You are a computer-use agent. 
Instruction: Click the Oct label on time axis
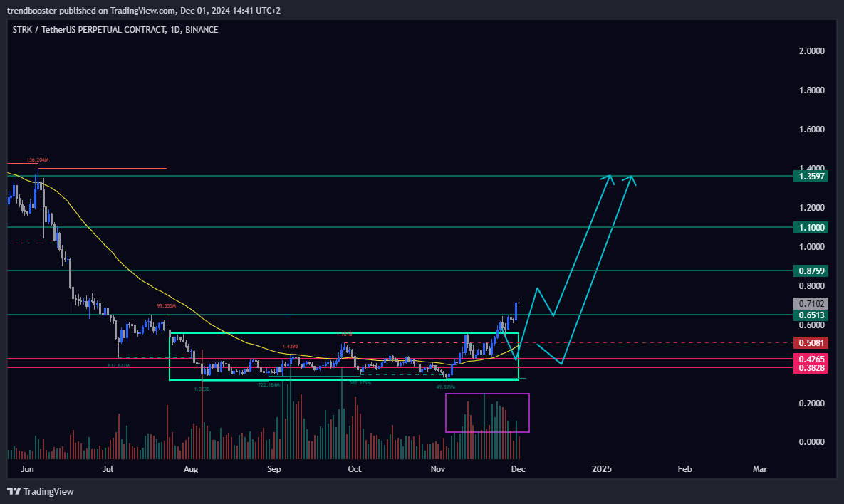[355, 469]
